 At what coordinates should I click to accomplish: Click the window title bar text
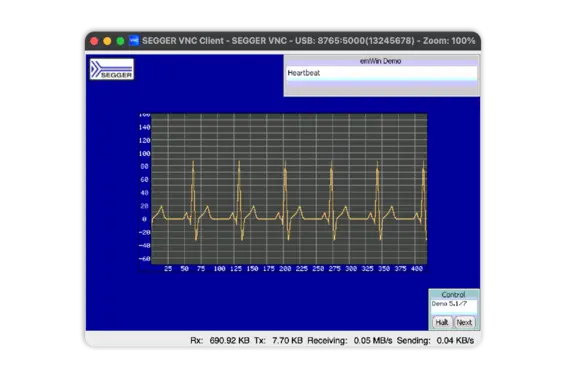point(309,40)
